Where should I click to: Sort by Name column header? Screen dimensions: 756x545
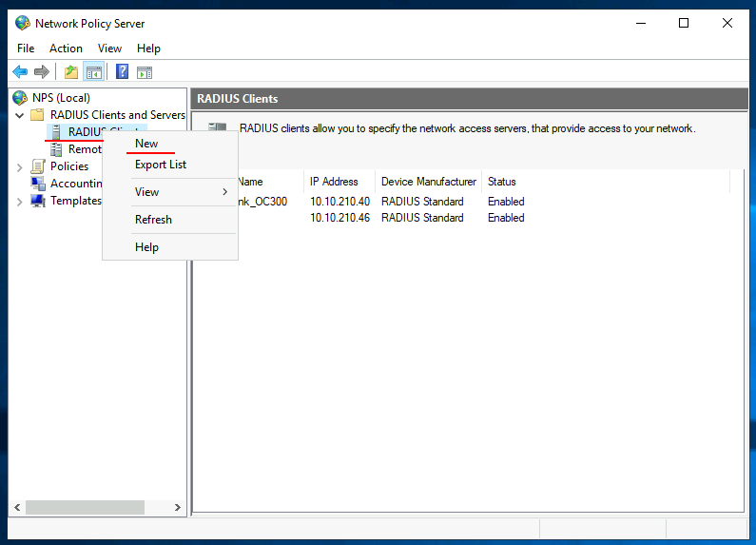271,182
